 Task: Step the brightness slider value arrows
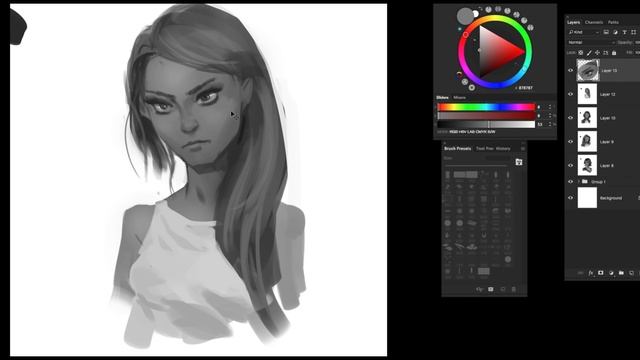(550, 124)
